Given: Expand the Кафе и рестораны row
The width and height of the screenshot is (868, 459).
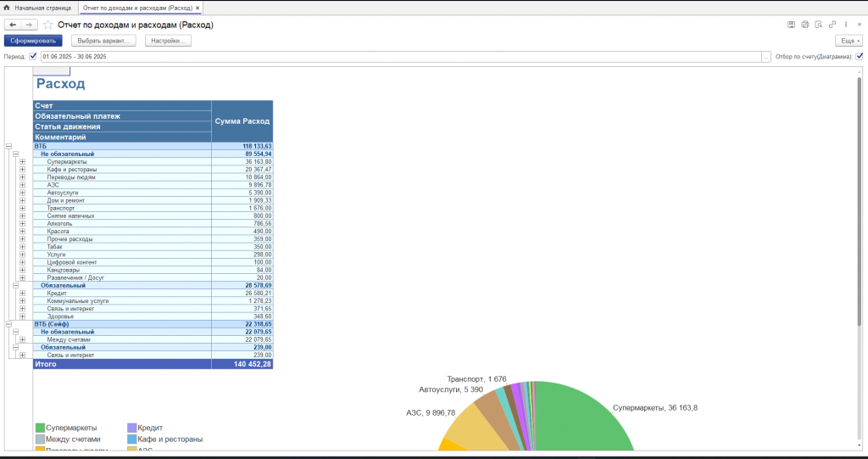Looking at the screenshot, I should [22, 170].
